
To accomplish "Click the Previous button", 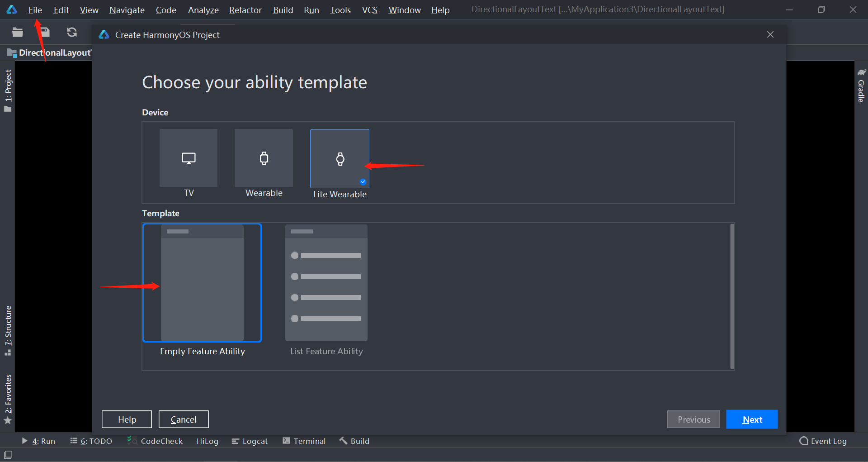I will tap(693, 419).
